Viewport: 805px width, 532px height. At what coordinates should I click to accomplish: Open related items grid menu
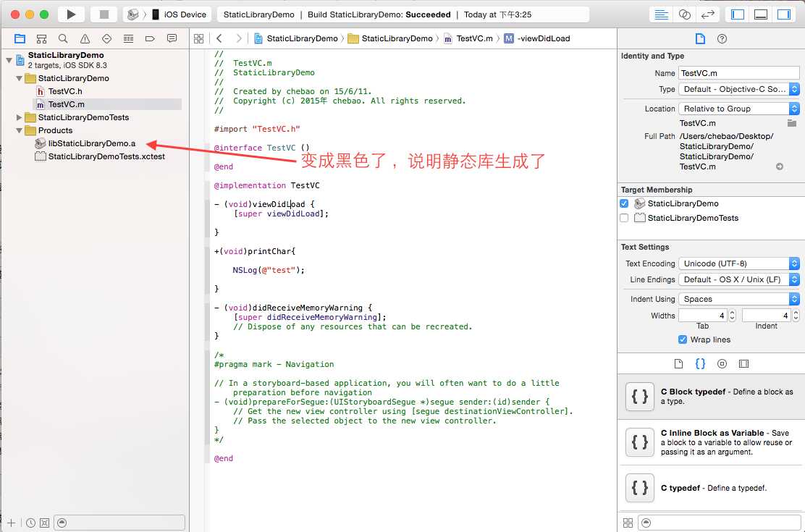point(198,38)
